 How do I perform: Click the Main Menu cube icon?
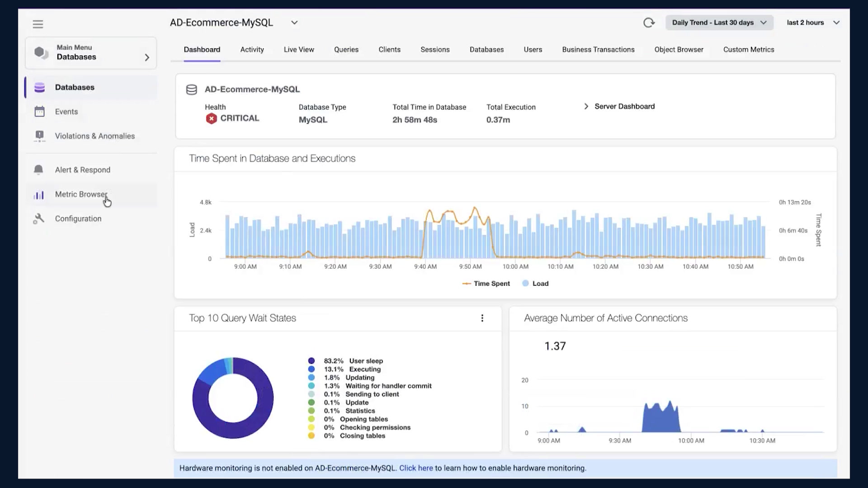(42, 52)
